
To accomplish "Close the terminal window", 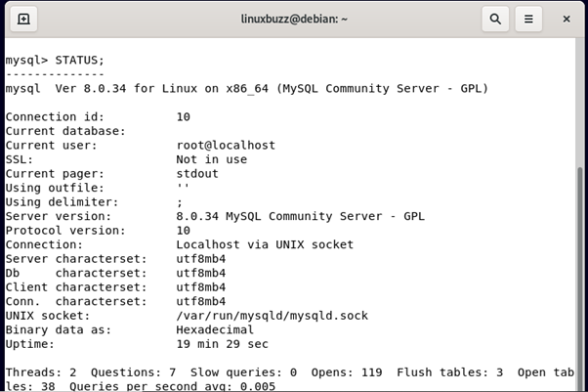I will point(567,19).
